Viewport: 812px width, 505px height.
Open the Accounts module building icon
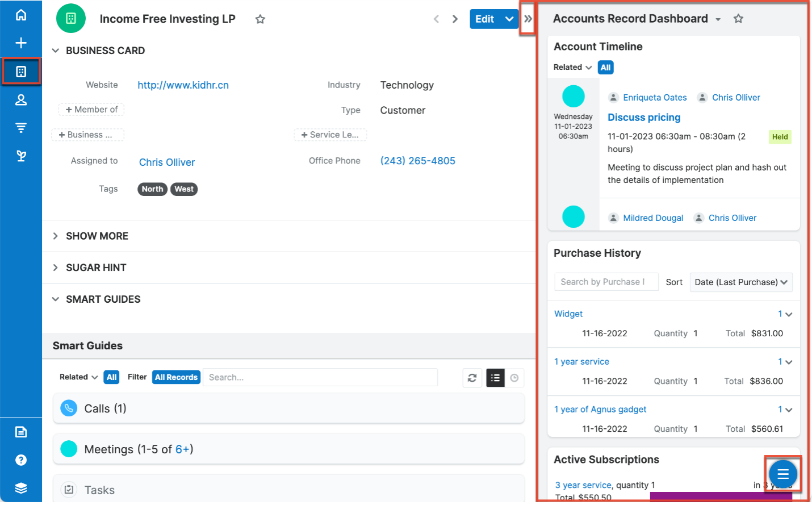(x=21, y=72)
